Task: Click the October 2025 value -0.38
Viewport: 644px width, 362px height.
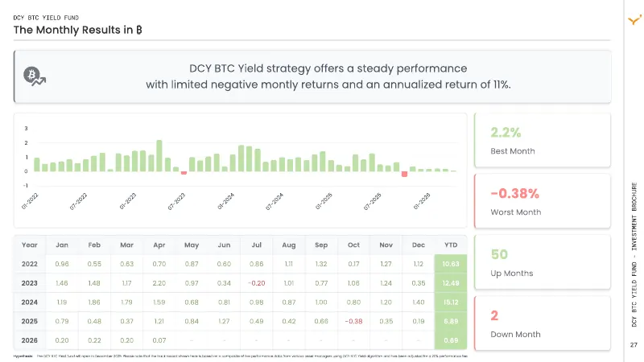Action: tap(353, 321)
